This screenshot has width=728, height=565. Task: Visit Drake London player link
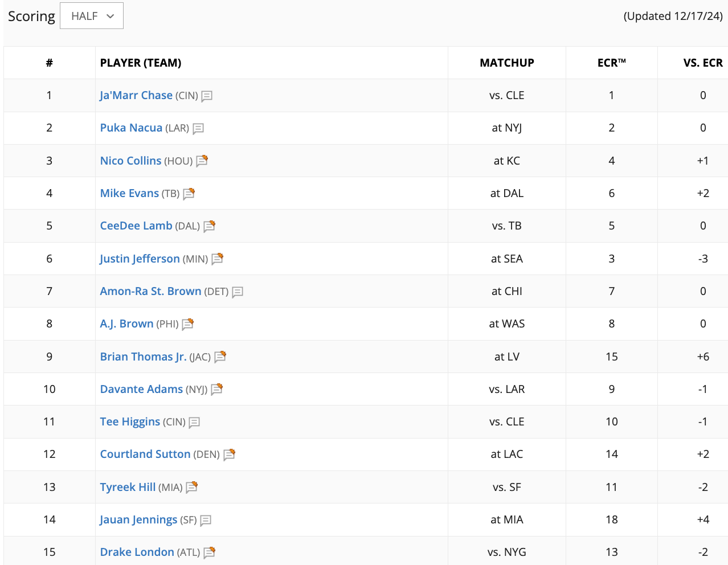point(137,552)
